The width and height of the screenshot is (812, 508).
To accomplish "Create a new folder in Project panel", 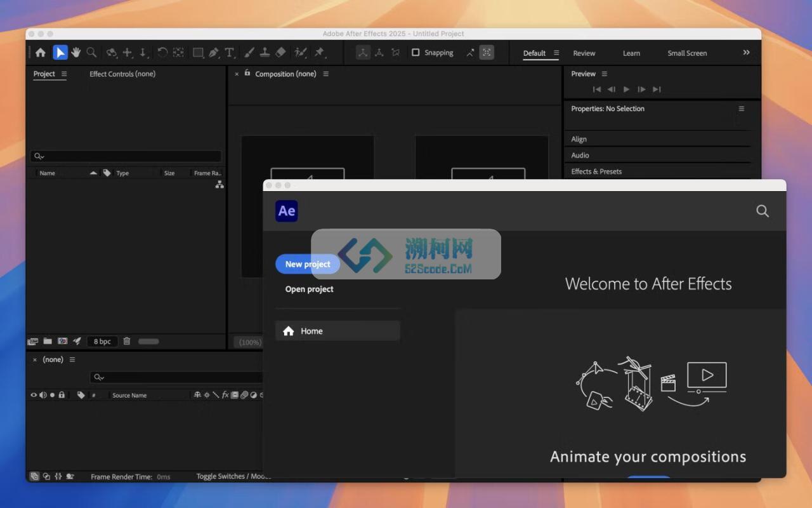I will pyautogui.click(x=48, y=342).
